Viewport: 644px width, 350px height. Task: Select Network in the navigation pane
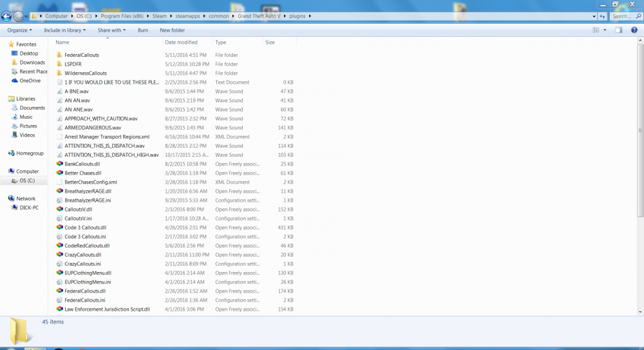coord(26,199)
